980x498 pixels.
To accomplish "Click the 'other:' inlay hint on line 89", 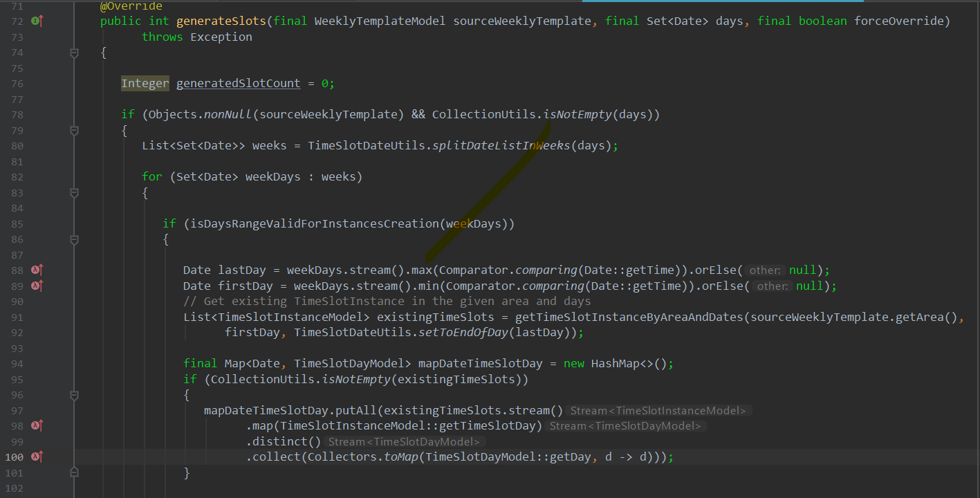I will (x=772, y=286).
